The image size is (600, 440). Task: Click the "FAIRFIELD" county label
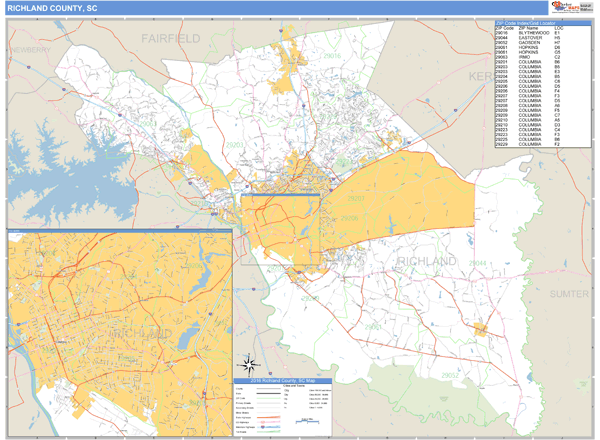tap(171, 38)
